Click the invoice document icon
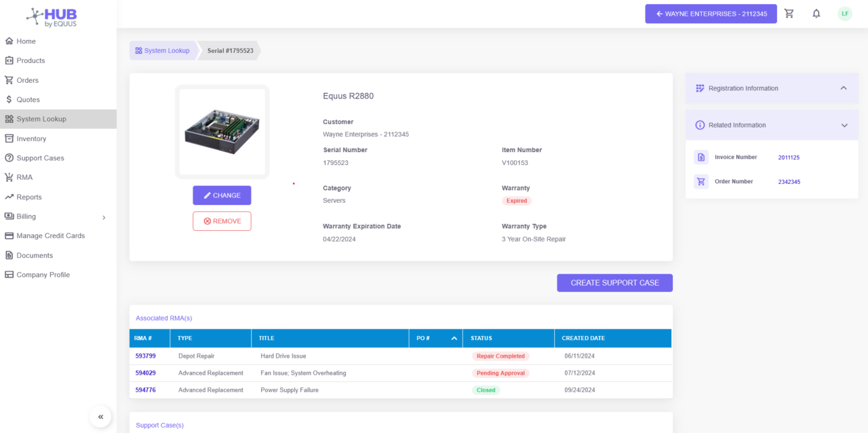Viewport: 868px width, 433px height. [x=701, y=157]
